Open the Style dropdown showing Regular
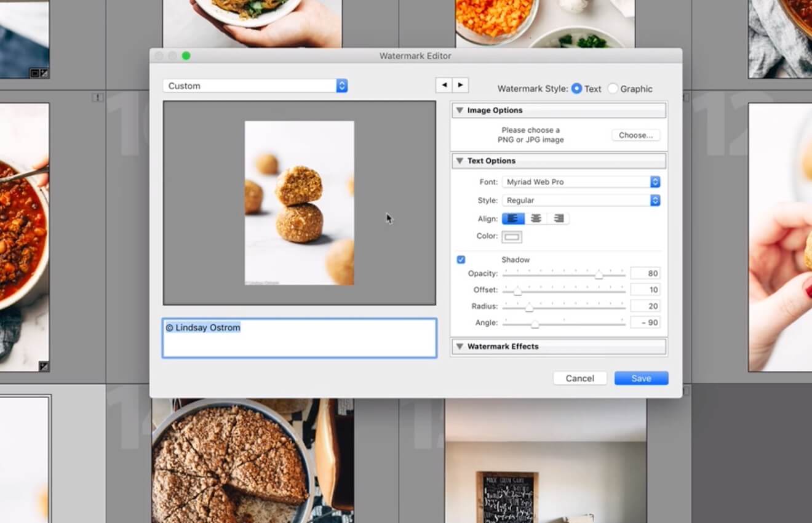Screen dimensions: 812x523 point(654,200)
